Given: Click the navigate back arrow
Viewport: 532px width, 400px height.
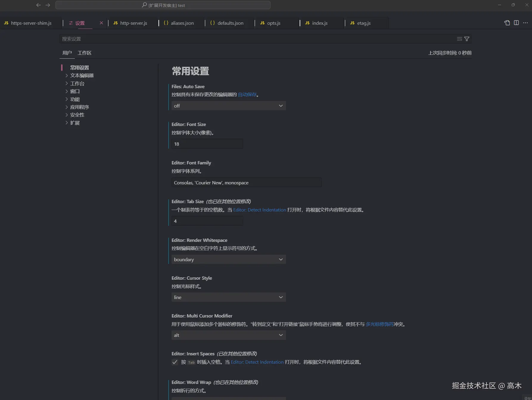Looking at the screenshot, I should click(38, 5).
